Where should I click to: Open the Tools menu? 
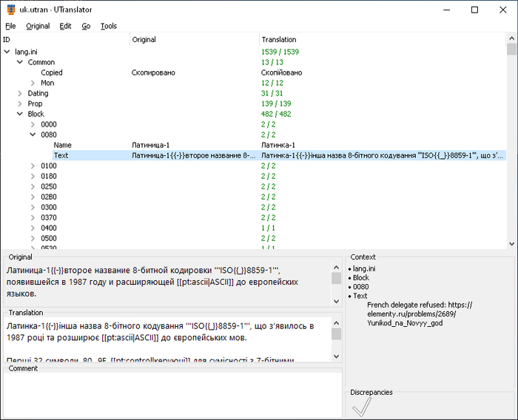click(x=109, y=26)
